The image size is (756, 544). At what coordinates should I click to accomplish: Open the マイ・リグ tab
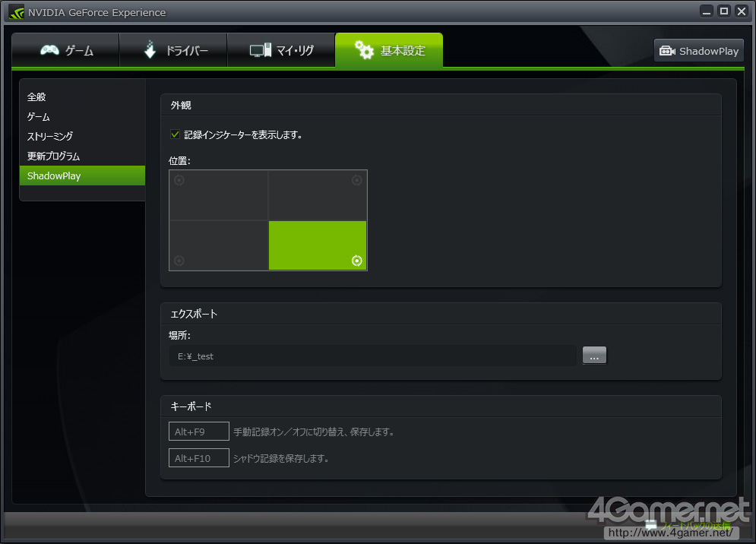281,50
